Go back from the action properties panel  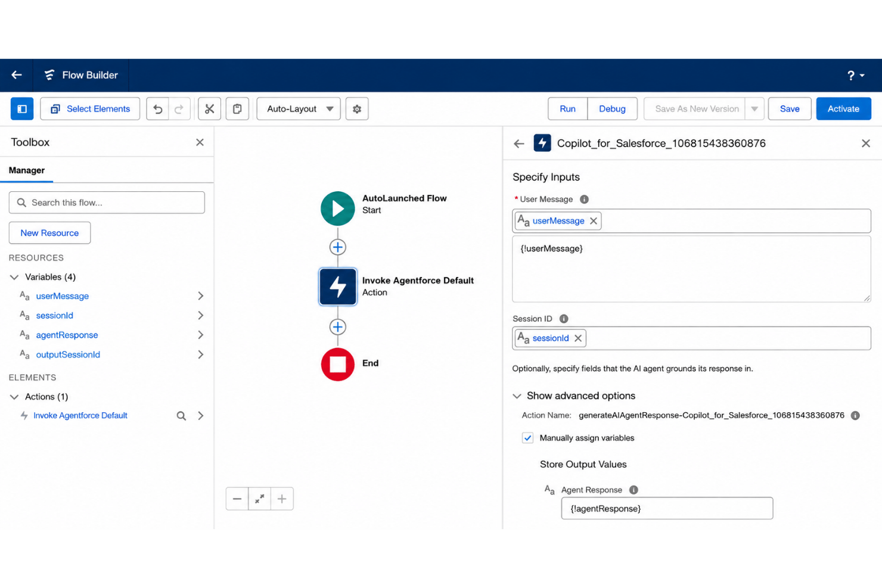tap(519, 144)
